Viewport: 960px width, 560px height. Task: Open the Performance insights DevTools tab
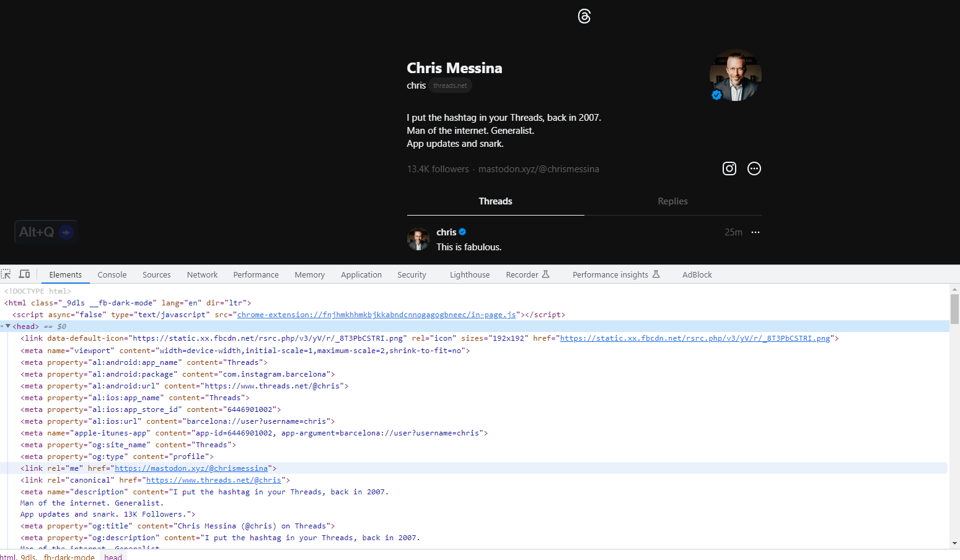pyautogui.click(x=617, y=274)
